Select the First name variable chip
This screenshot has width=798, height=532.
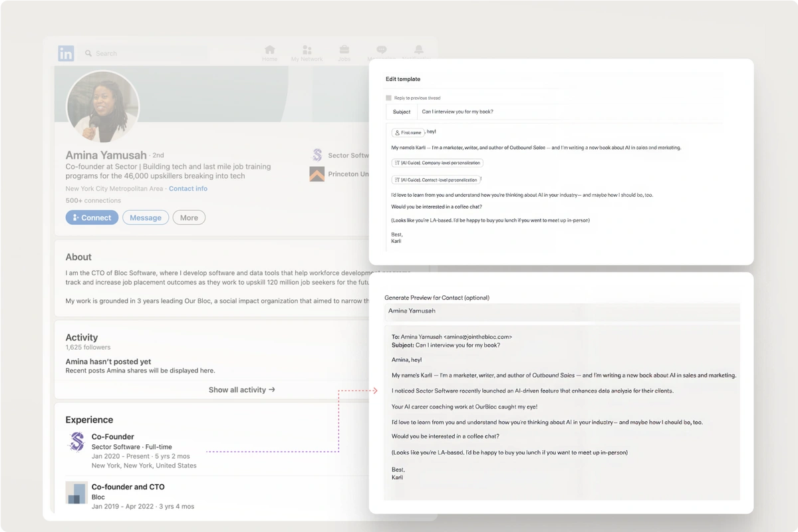point(408,133)
